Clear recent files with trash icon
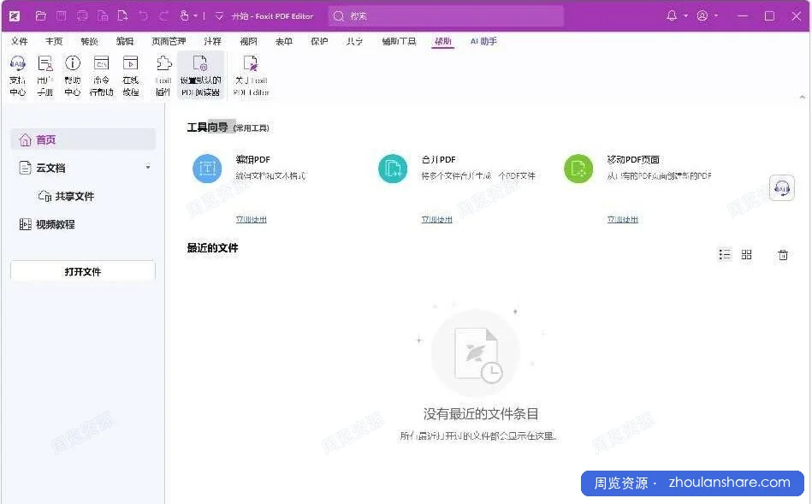812x504 pixels. (x=783, y=254)
